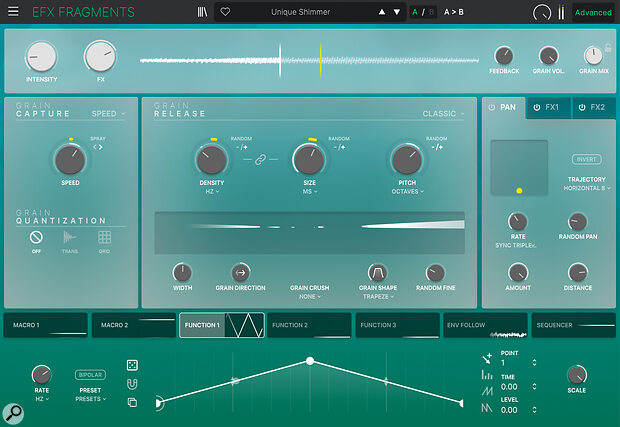The image size is (620, 427).
Task: Open function Rate Hz unit dropdown
Action: [x=42, y=399]
